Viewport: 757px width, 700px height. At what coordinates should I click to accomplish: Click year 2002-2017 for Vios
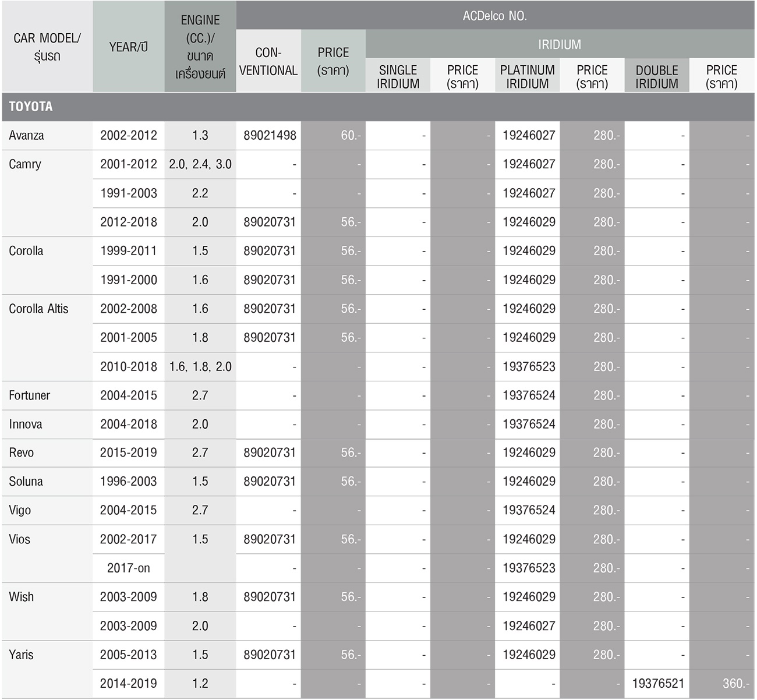(129, 540)
